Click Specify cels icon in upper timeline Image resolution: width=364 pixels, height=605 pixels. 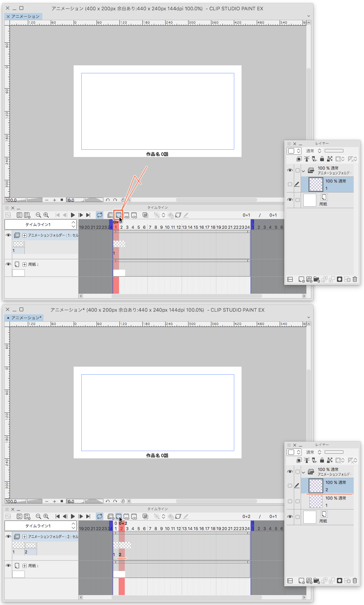126,215
